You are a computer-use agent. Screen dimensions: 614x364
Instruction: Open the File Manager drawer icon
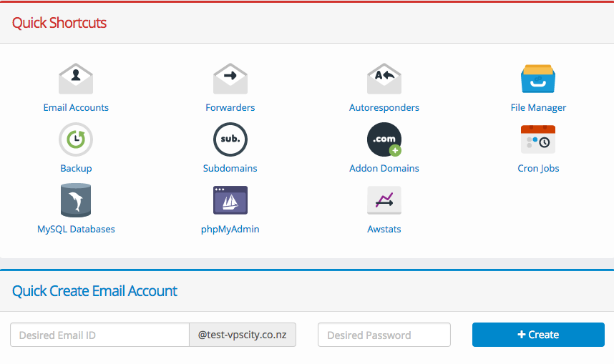pyautogui.click(x=538, y=79)
